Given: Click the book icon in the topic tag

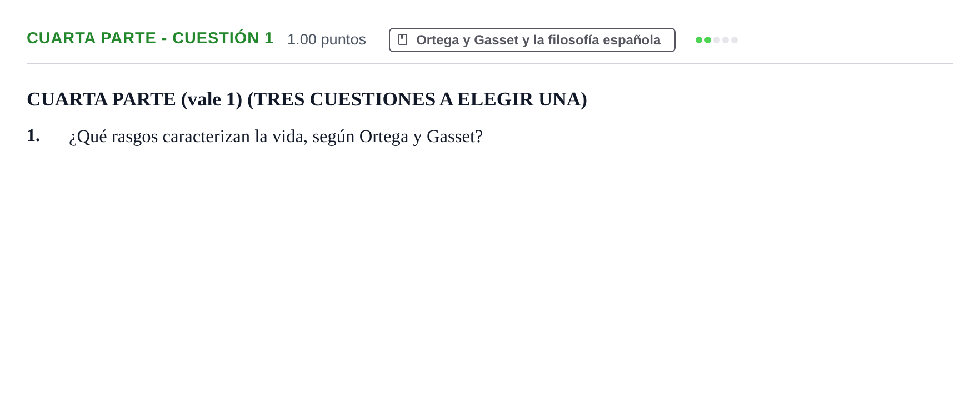Looking at the screenshot, I should (403, 39).
